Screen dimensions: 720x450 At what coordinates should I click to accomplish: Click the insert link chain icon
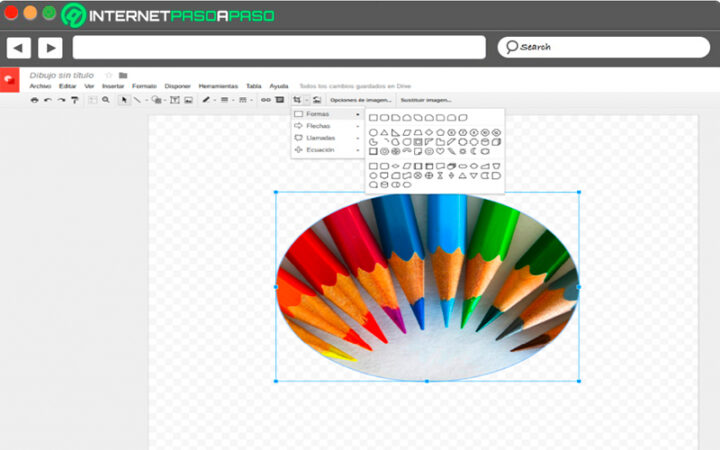click(x=266, y=100)
